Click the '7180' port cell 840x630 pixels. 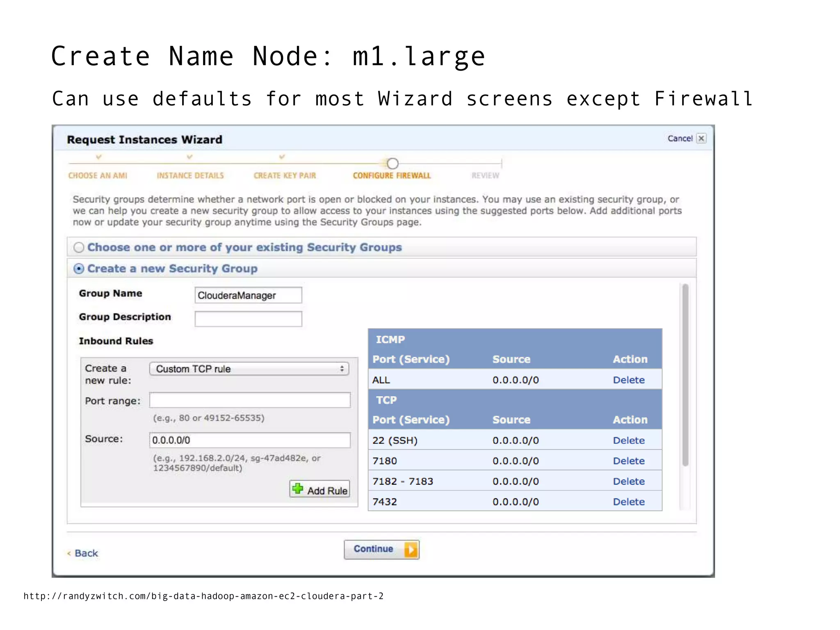point(385,461)
